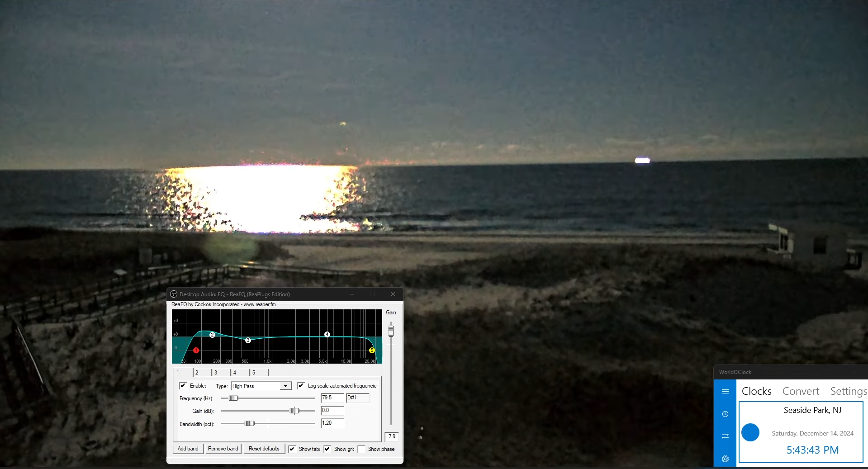
Task: Click the ReaEQ window title icon
Action: pos(174,294)
